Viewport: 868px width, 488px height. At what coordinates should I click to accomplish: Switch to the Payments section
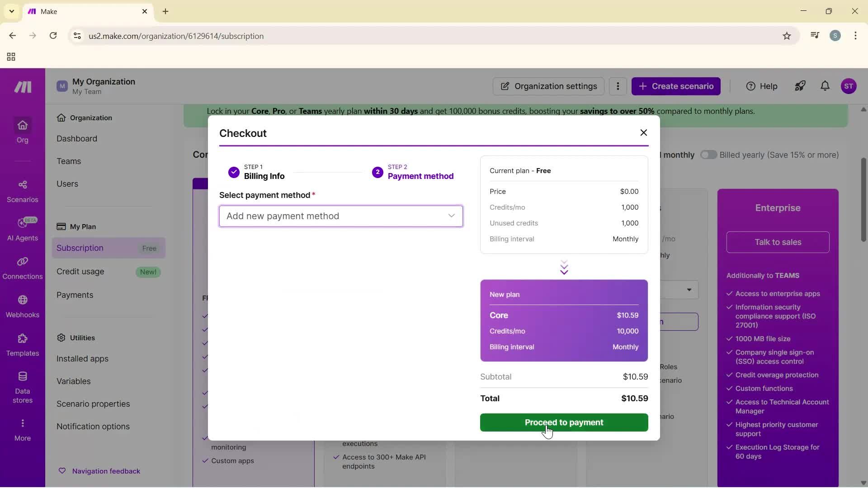click(x=75, y=295)
